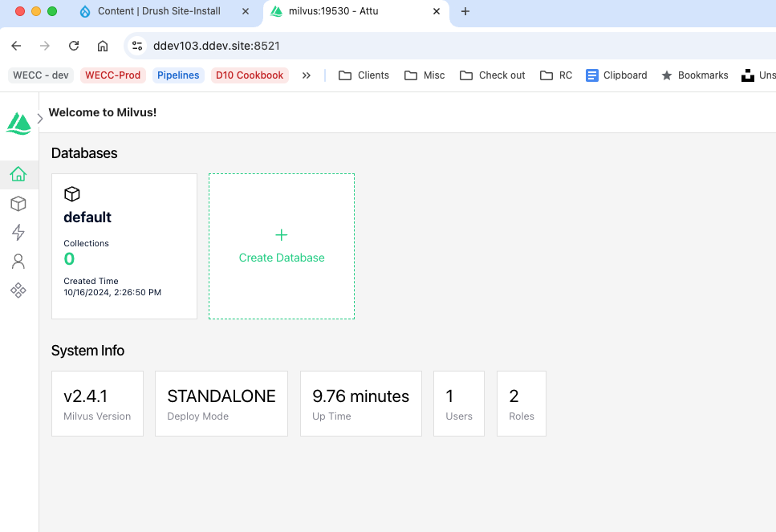Viewport: 776px width, 532px height.
Task: Click the cube icon on the default database card
Action: tap(71, 194)
